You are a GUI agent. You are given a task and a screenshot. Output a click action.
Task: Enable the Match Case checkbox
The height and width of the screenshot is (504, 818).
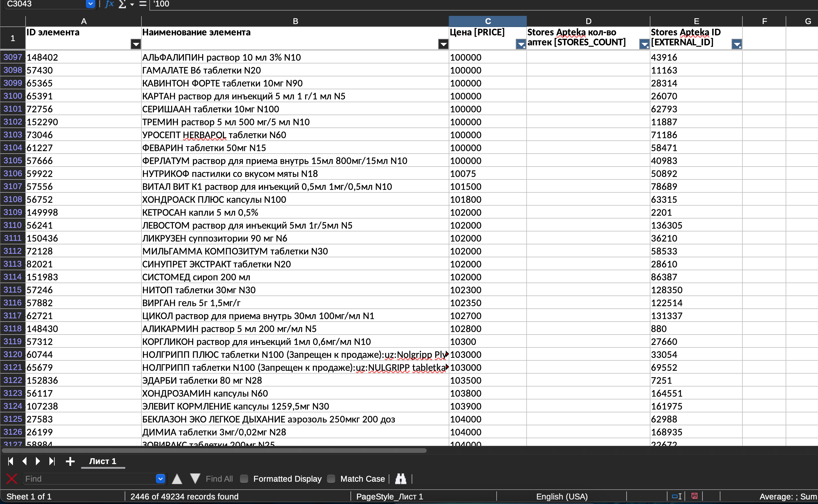(331, 479)
